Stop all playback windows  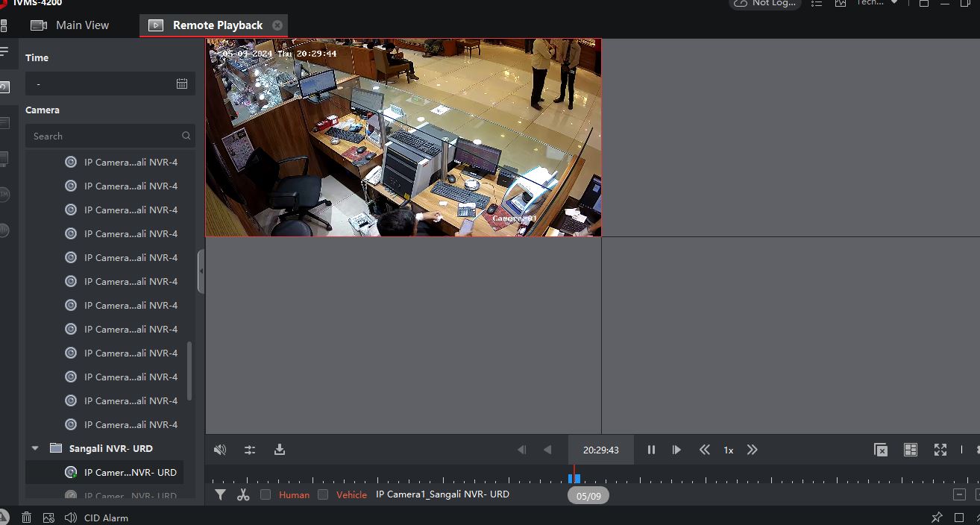(x=881, y=450)
